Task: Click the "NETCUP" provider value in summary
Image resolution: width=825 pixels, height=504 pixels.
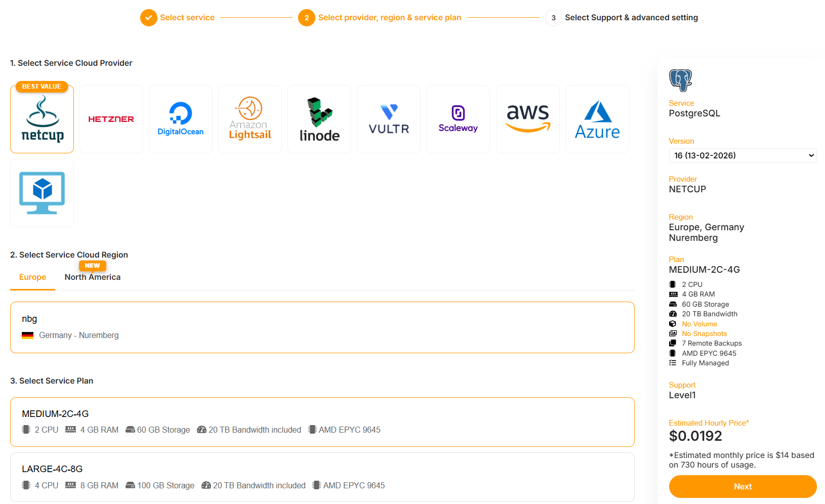Action: pos(687,189)
